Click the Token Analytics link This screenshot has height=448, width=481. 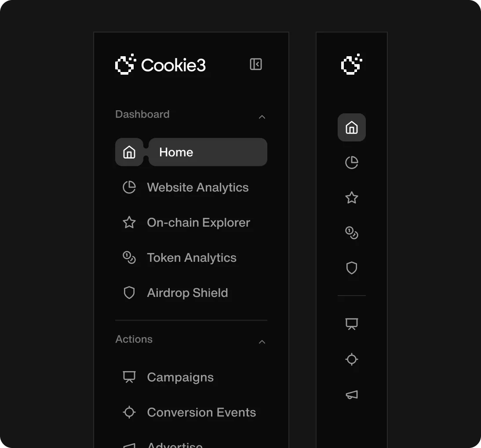tap(192, 257)
